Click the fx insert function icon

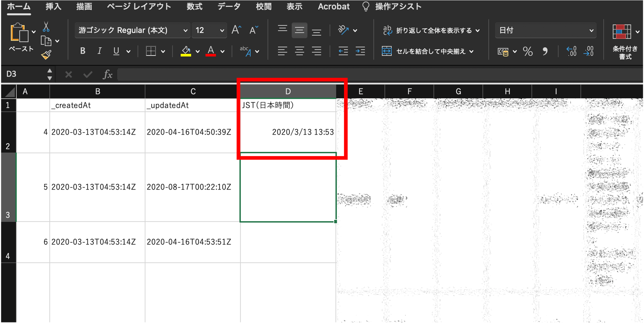107,75
